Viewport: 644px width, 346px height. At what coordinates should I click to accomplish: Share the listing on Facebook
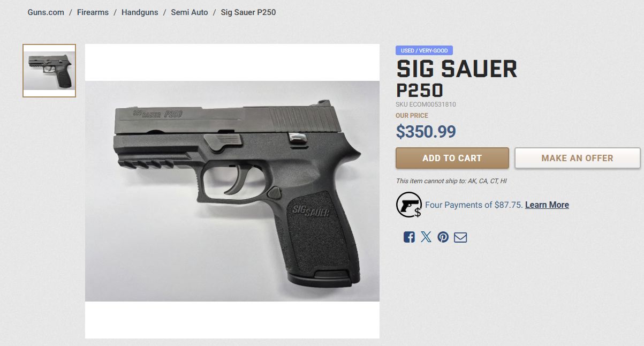409,237
